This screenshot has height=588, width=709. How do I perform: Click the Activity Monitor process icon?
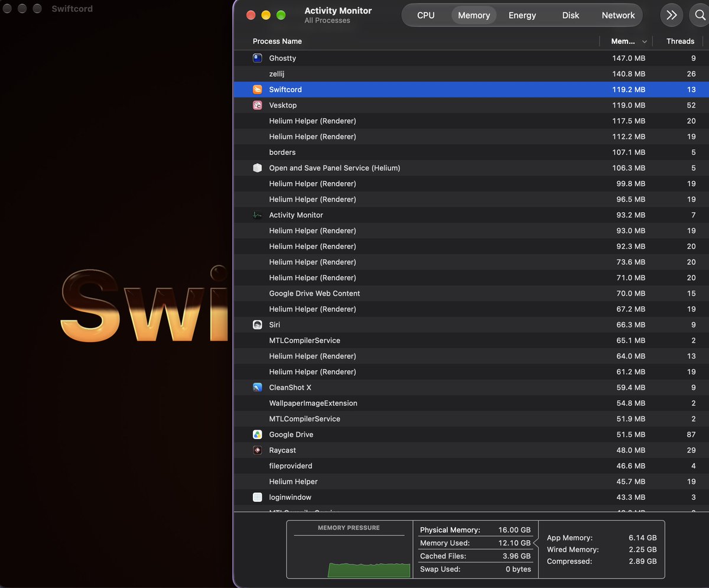pyautogui.click(x=258, y=215)
